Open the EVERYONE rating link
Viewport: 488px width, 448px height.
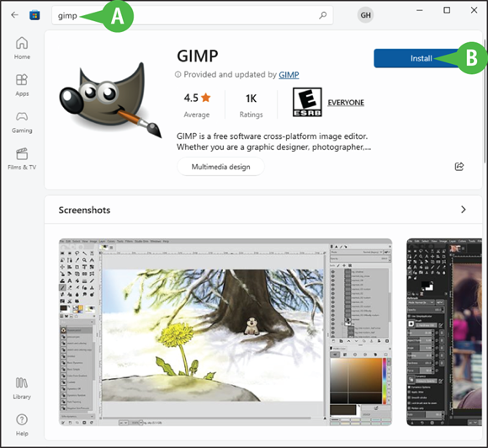(x=346, y=103)
